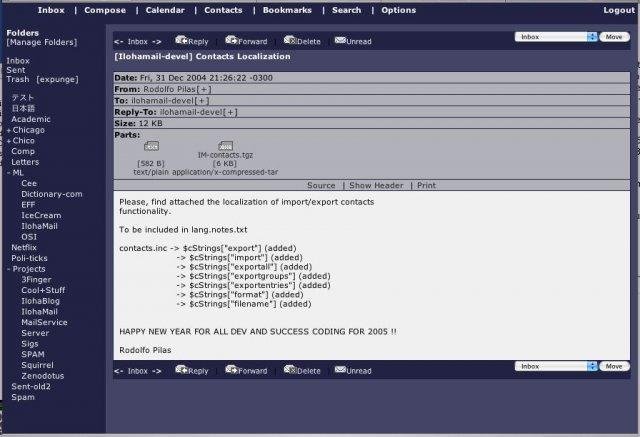Click the Logout link
The height and width of the screenshot is (437, 640).
619,10
